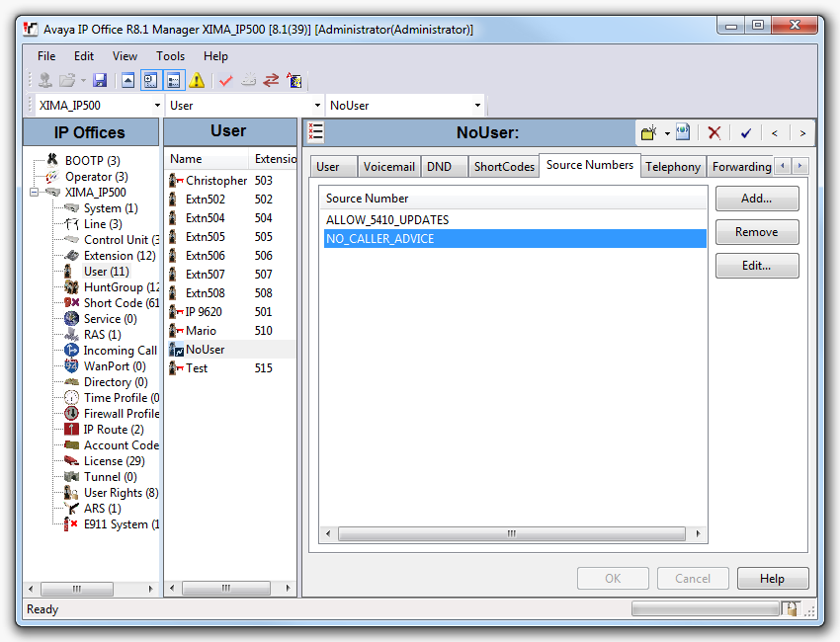The image size is (840, 642).
Task: Click the Add... button
Action: point(756,199)
